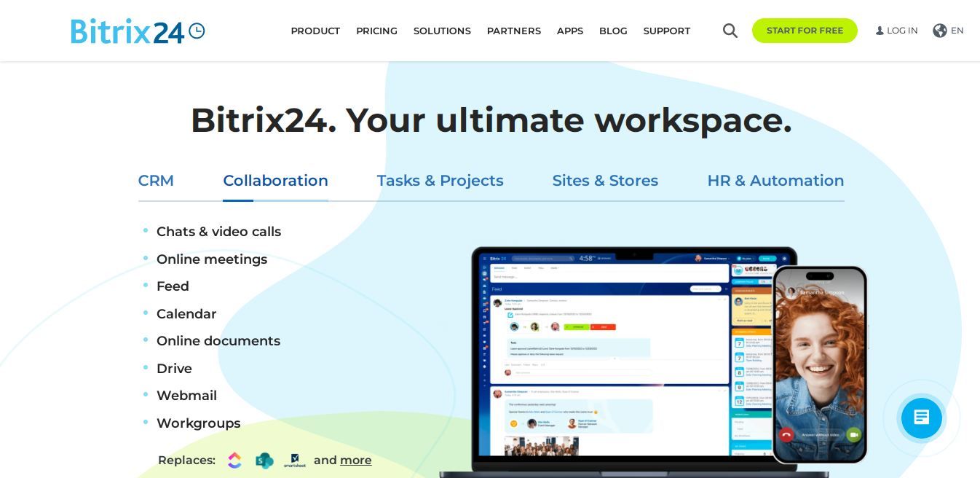Screen dimensions: 980x478
Task: Open the BLOG menu item
Action: (613, 31)
